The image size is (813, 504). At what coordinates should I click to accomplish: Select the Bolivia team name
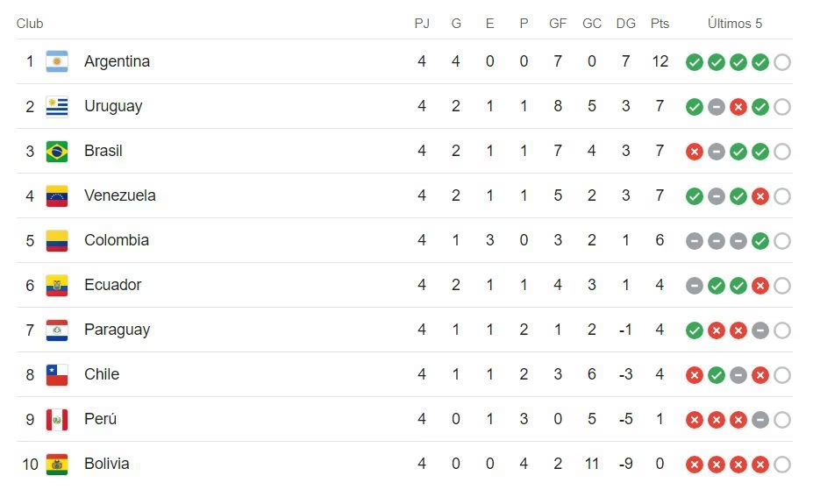(x=106, y=464)
